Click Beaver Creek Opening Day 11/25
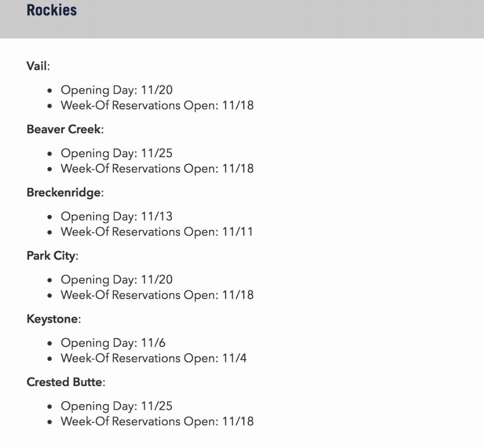This screenshot has width=484, height=448. pos(117,153)
